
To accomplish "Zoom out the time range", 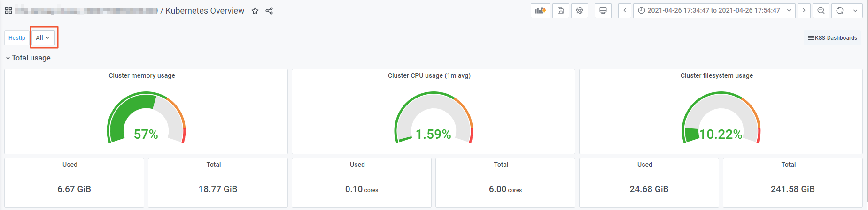I will 821,10.
